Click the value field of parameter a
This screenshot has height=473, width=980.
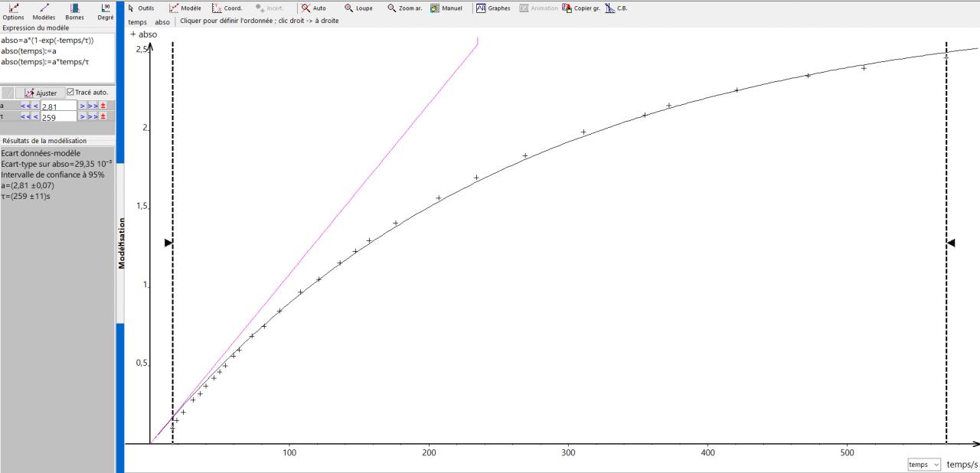click(x=59, y=106)
